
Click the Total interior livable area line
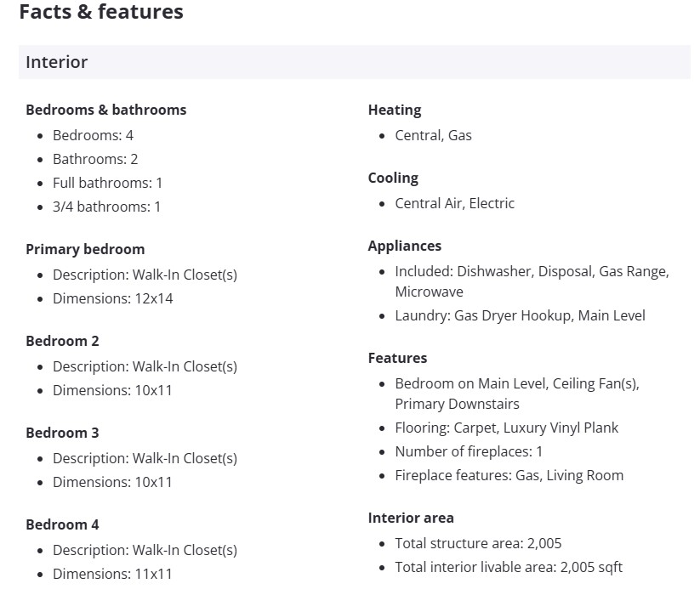(x=509, y=567)
